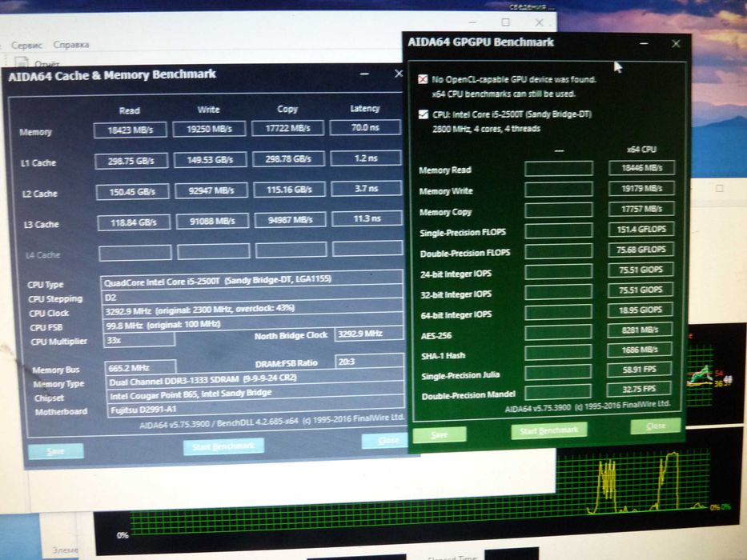
Task: Click the L1 Cache latency 1.2 ns
Action: click(x=366, y=158)
